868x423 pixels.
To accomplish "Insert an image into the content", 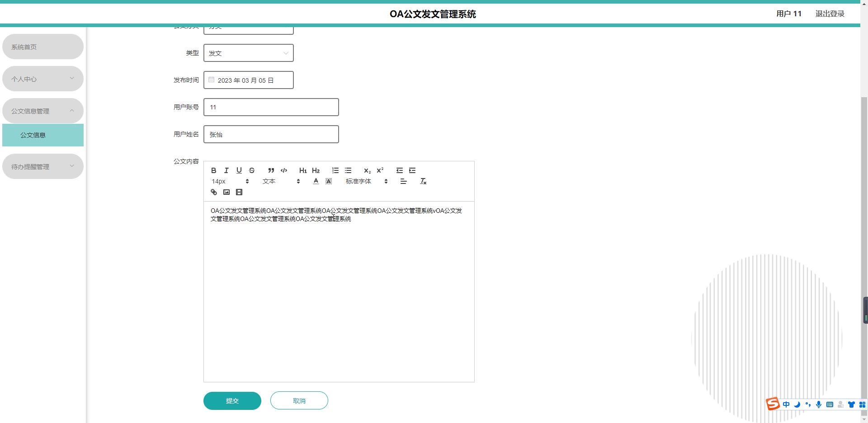I will (226, 192).
